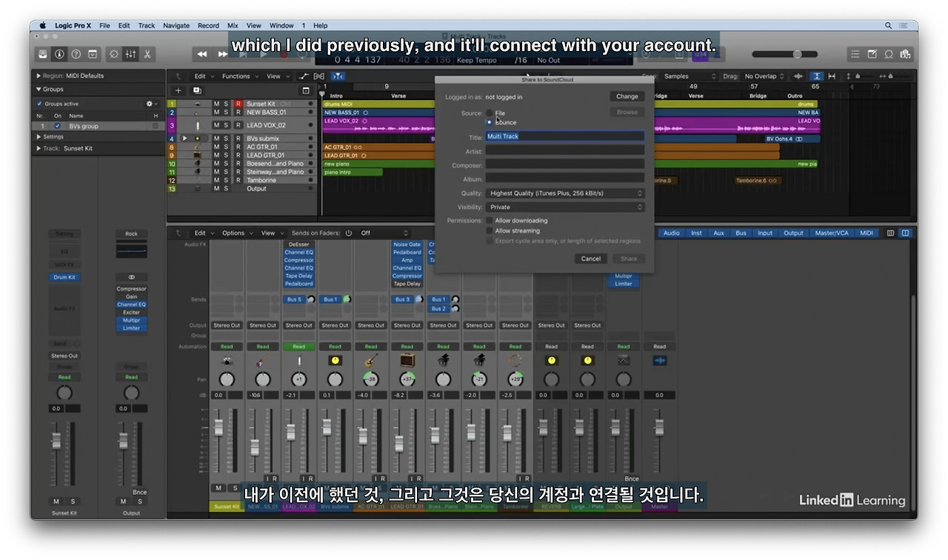Click the Fast Forward transport button
Screen dimensions: 948x560
tap(222, 54)
